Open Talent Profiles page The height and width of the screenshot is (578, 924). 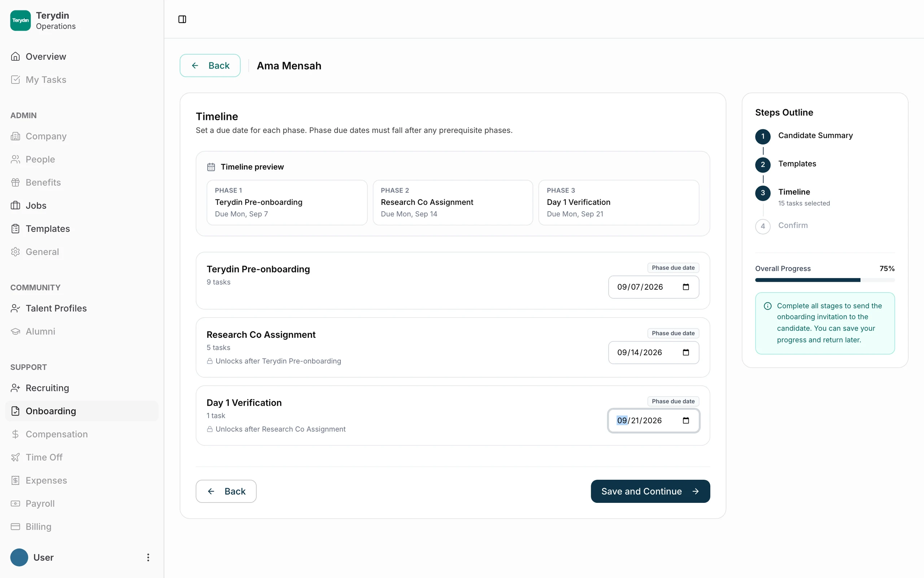(81, 308)
